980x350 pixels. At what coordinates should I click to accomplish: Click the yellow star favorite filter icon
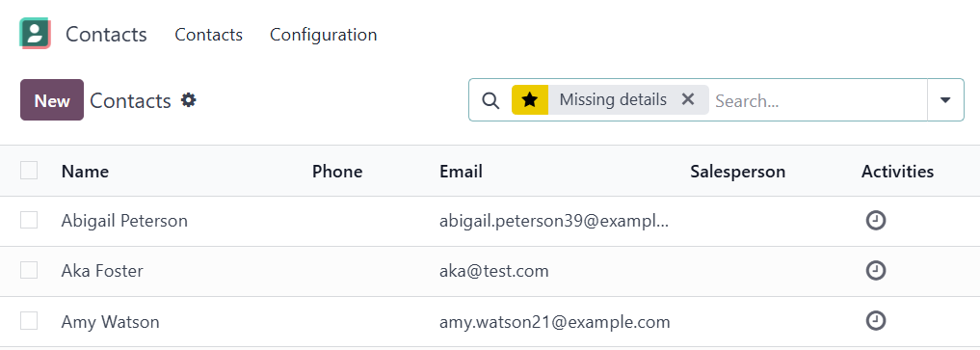point(530,100)
